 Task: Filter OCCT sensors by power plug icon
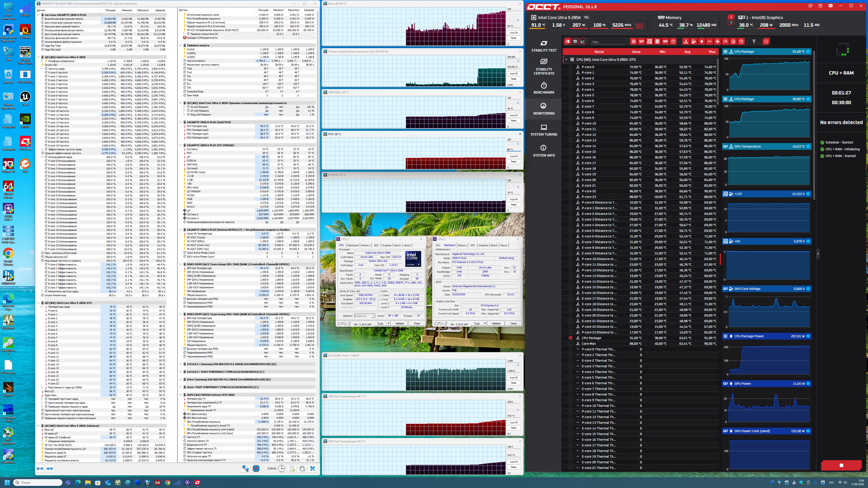click(x=702, y=41)
